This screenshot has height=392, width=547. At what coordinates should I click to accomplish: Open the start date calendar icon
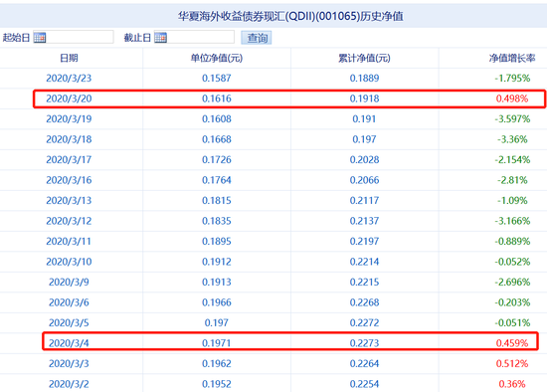point(40,38)
